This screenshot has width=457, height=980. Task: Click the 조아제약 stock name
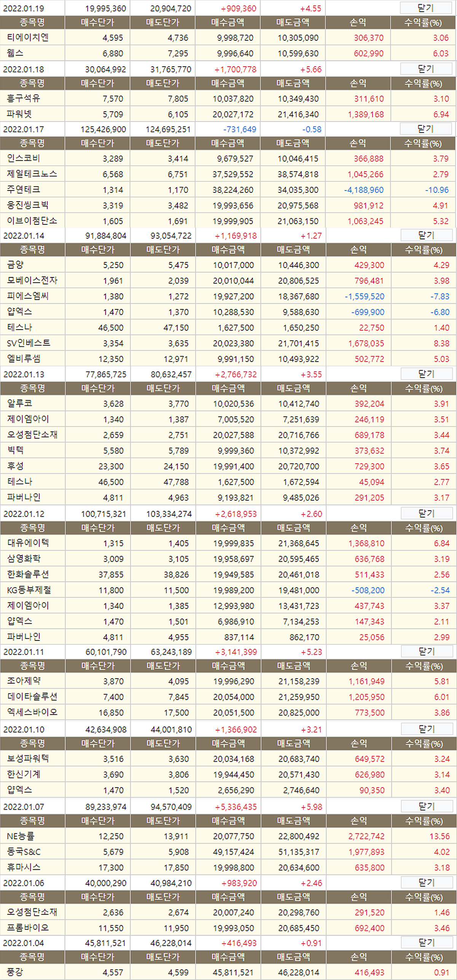click(x=24, y=681)
